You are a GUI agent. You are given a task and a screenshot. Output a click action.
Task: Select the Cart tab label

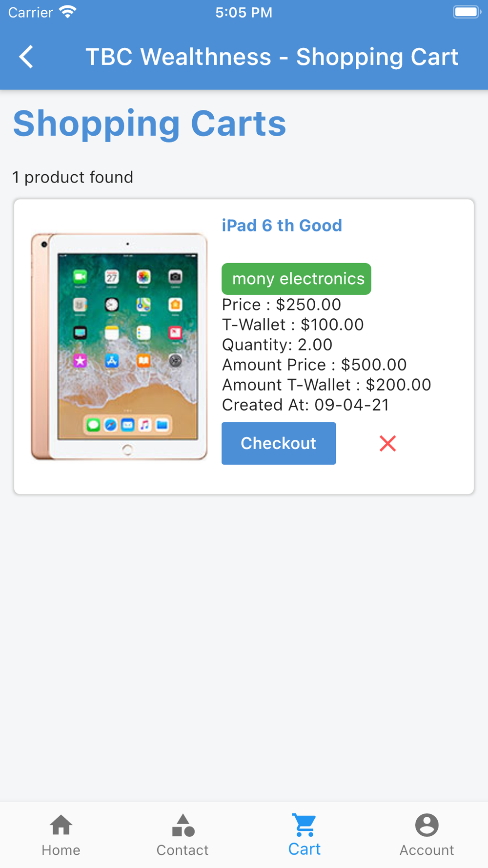point(305,849)
